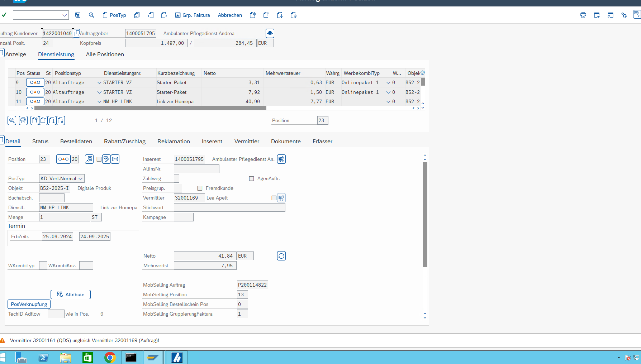Click the window shortcut refresh icon
Image resolution: width=641 pixels, height=364 pixels.
pos(611,15)
